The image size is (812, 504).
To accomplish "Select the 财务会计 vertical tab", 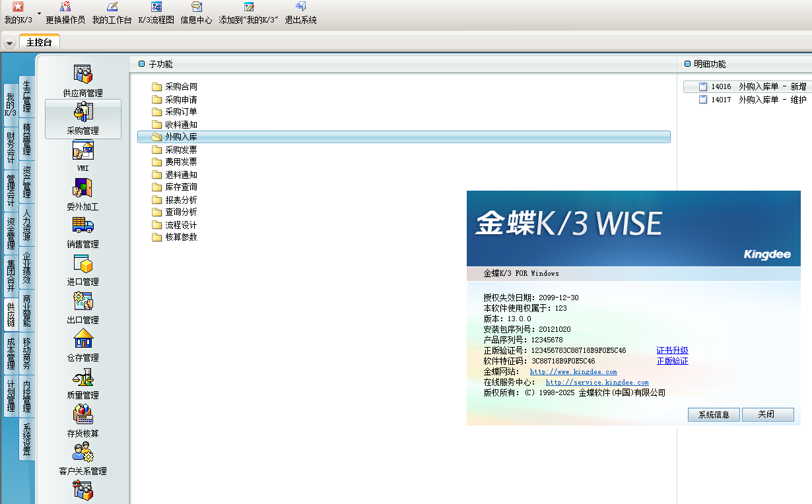I will (x=11, y=146).
